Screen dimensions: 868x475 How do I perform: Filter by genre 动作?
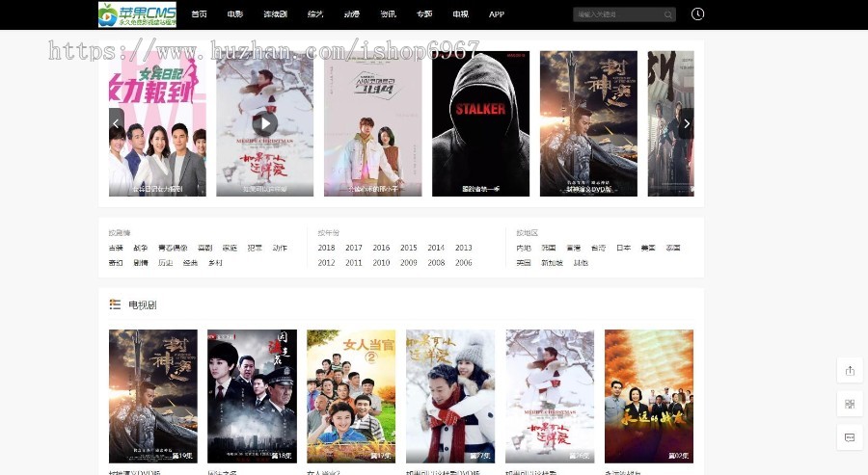(280, 248)
